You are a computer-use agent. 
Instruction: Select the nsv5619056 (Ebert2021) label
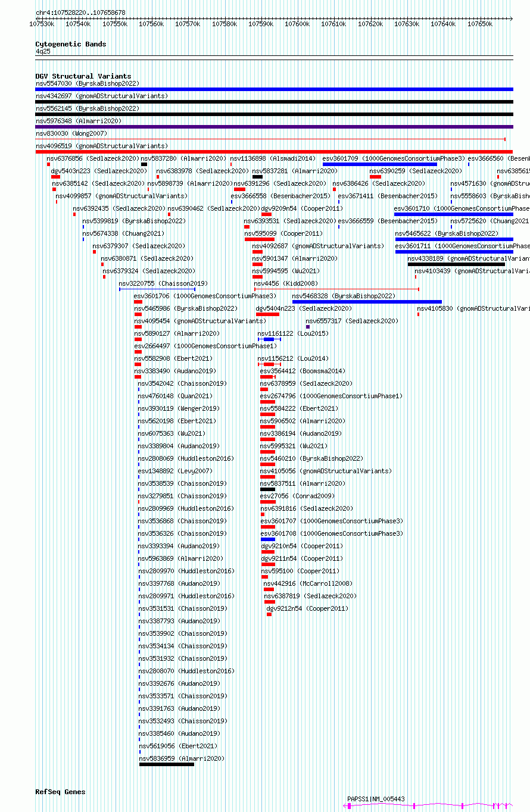(x=178, y=746)
